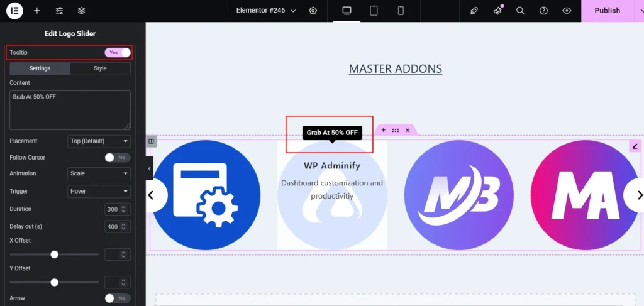Switch to tablet preview mode
The width and height of the screenshot is (644, 306).
[x=374, y=11]
